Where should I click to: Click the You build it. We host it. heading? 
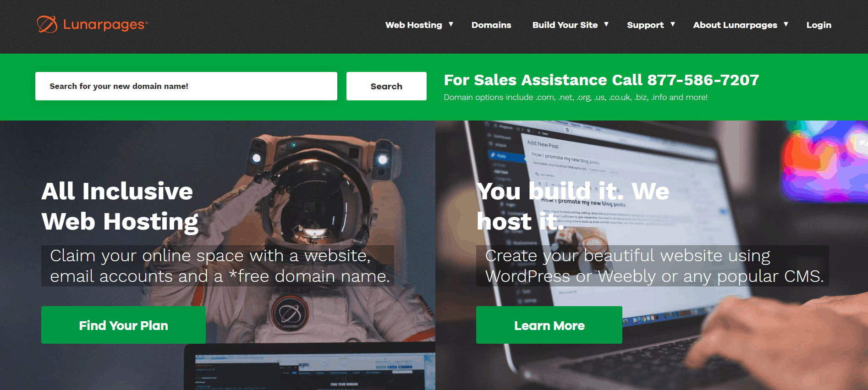point(573,206)
